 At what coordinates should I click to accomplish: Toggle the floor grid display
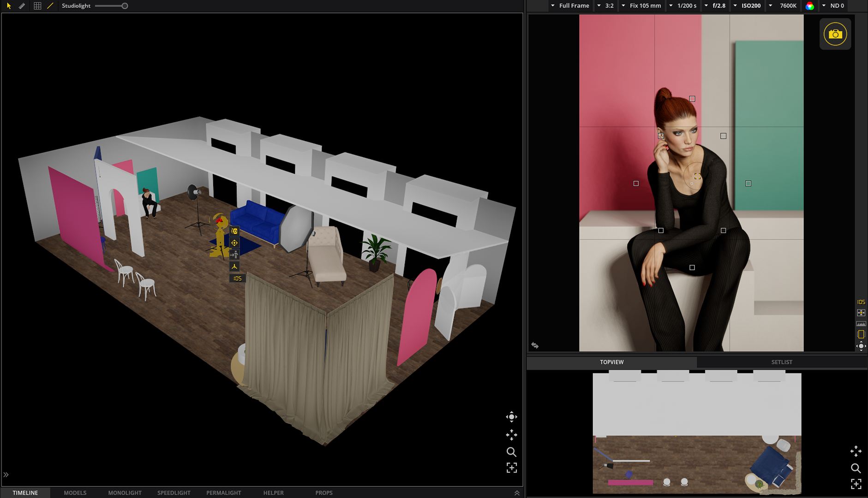pos(37,6)
